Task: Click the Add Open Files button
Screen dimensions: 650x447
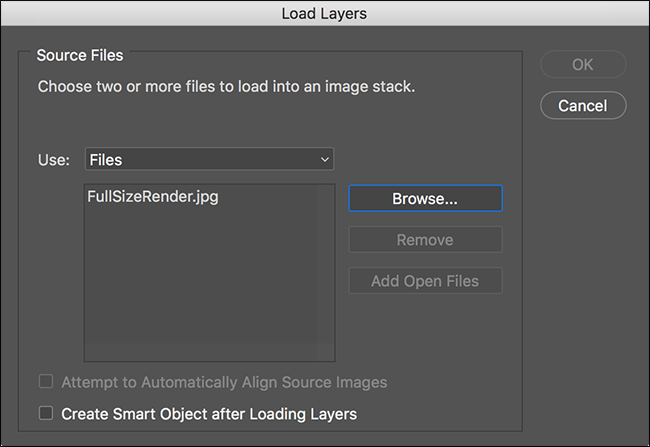Action: pos(425,281)
